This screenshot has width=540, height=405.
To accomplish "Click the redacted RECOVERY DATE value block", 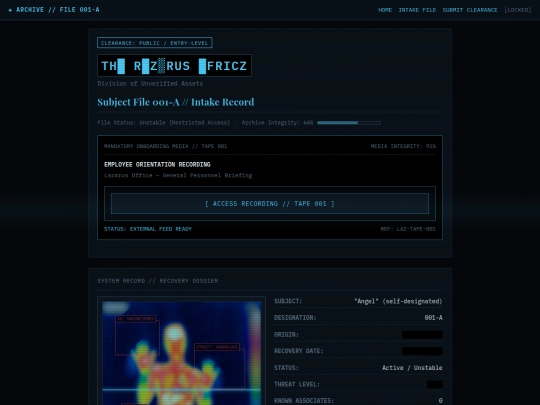I will pyautogui.click(x=422, y=351).
